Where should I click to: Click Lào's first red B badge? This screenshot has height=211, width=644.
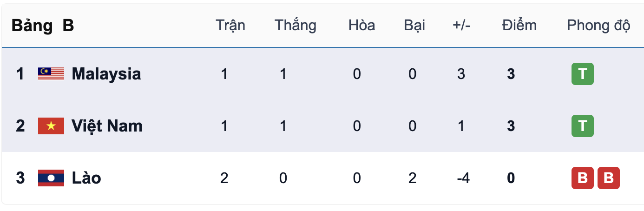pos(582,178)
